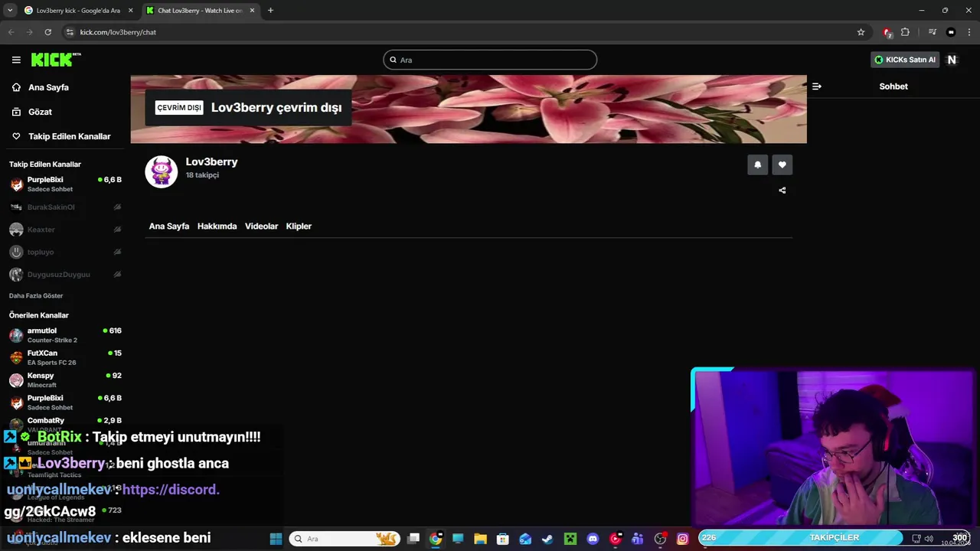Viewport: 980px width, 551px height.
Task: Open Task View on taskbar
Action: [413, 539]
